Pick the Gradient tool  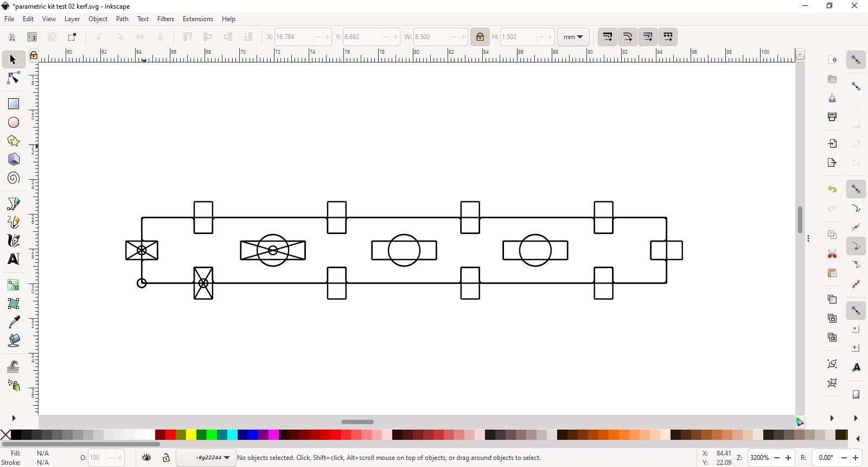[14, 285]
